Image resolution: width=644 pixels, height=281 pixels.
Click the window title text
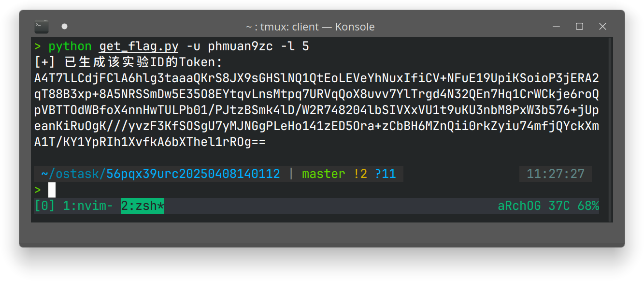pyautogui.click(x=310, y=27)
